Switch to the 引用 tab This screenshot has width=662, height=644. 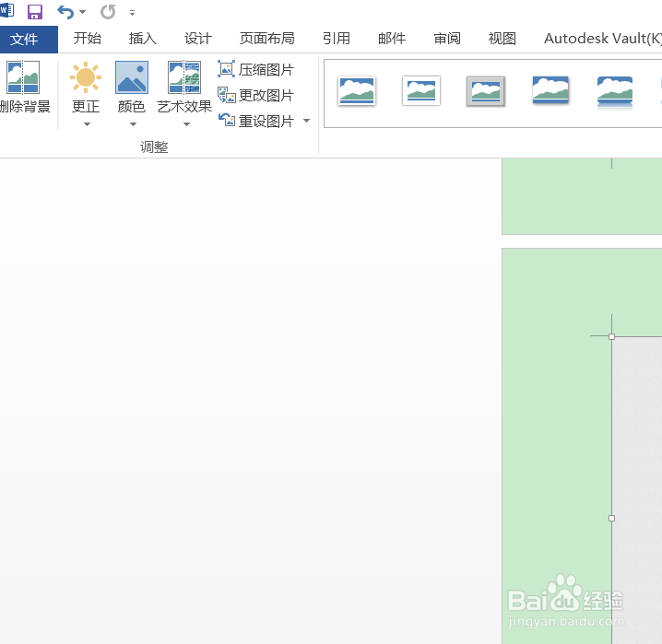(x=337, y=39)
